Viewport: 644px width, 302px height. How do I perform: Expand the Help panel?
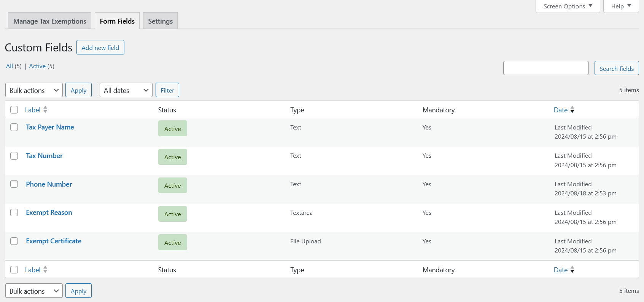(x=621, y=6)
